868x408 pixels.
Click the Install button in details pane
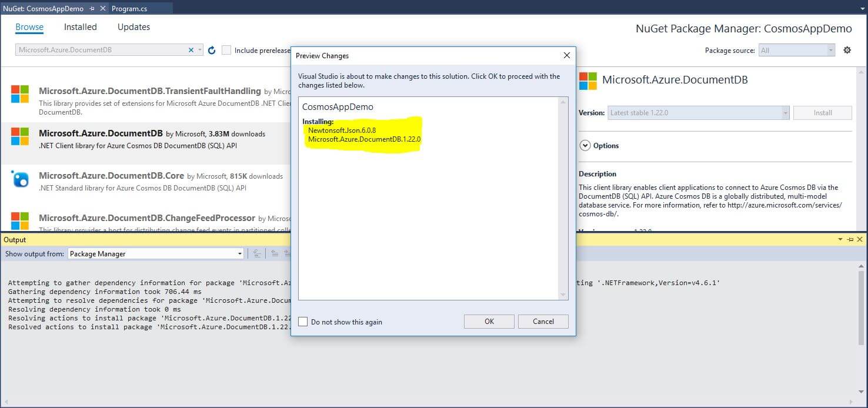(822, 113)
